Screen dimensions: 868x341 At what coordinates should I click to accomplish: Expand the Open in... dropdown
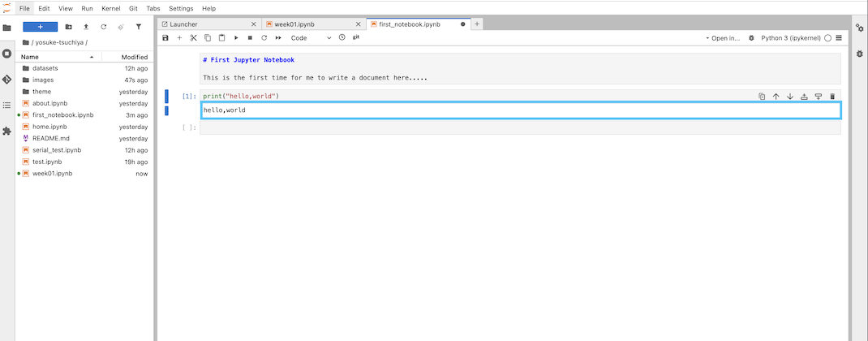(x=722, y=38)
